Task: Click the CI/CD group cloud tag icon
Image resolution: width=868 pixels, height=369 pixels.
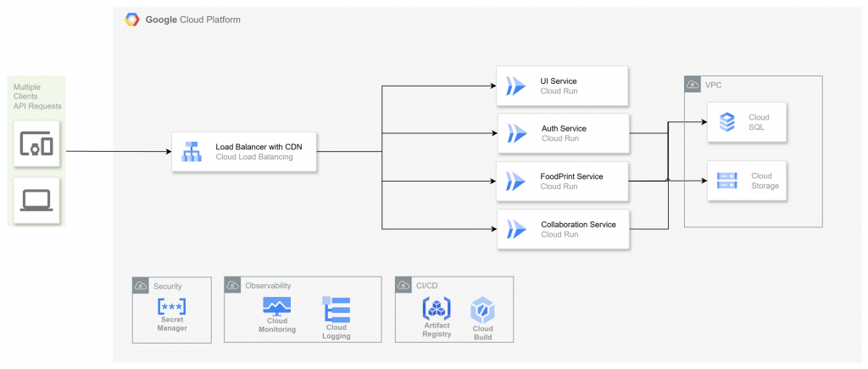Action: coord(403,285)
